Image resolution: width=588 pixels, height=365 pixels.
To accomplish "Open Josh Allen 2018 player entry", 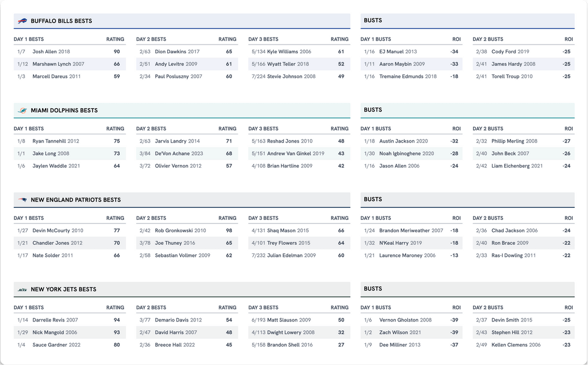I will 51,52.
